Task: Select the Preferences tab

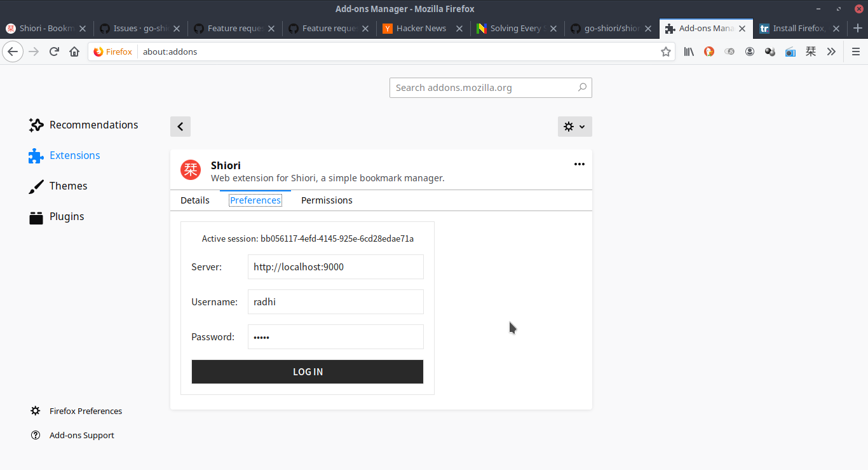Action: pos(255,200)
